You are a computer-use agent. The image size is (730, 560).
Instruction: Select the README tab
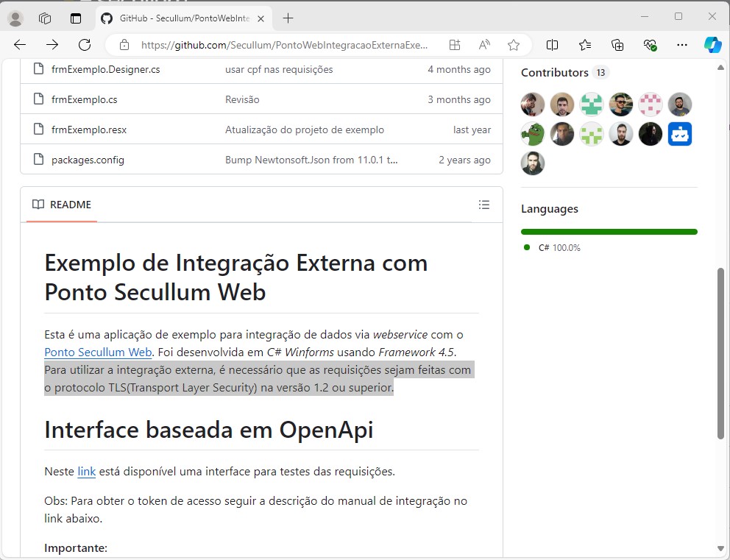coord(62,205)
